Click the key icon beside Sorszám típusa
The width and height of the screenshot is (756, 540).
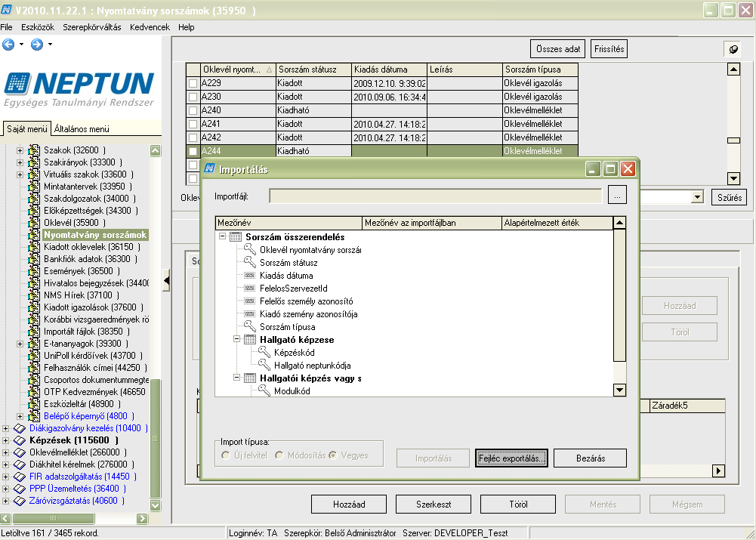[x=250, y=326]
